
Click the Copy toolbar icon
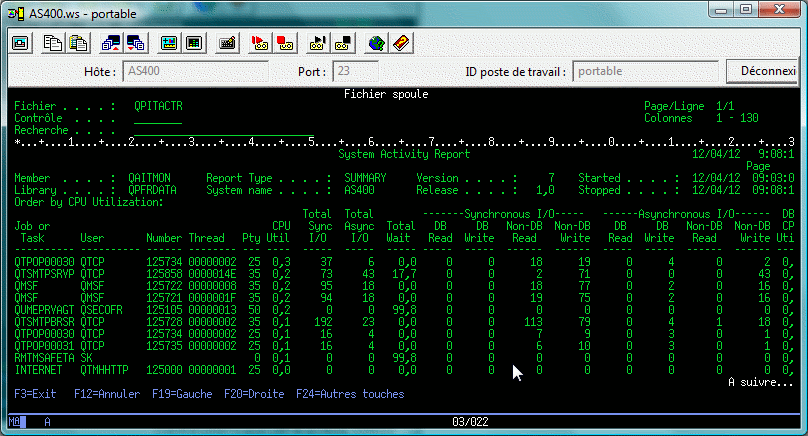click(x=53, y=43)
